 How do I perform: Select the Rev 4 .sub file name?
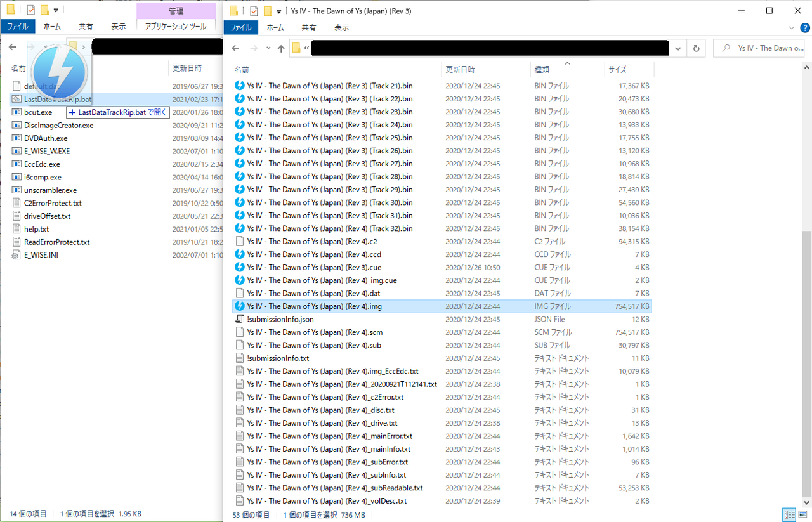click(x=314, y=345)
